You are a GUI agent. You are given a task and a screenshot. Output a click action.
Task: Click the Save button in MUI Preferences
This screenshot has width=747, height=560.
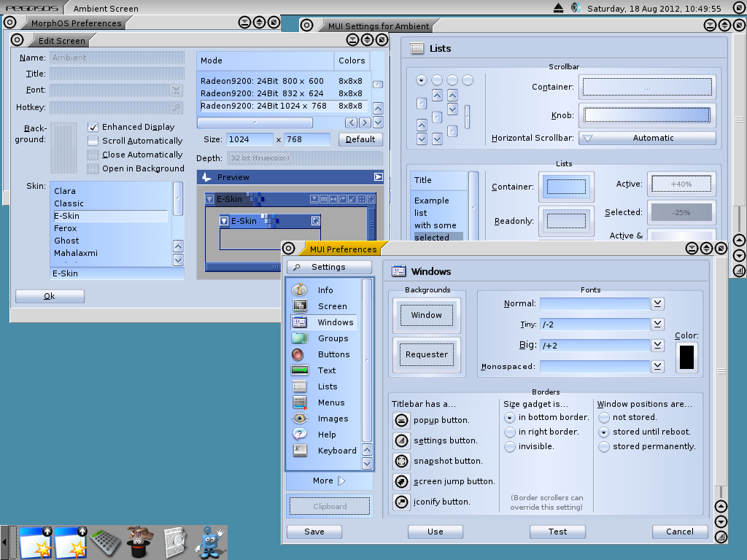click(314, 532)
